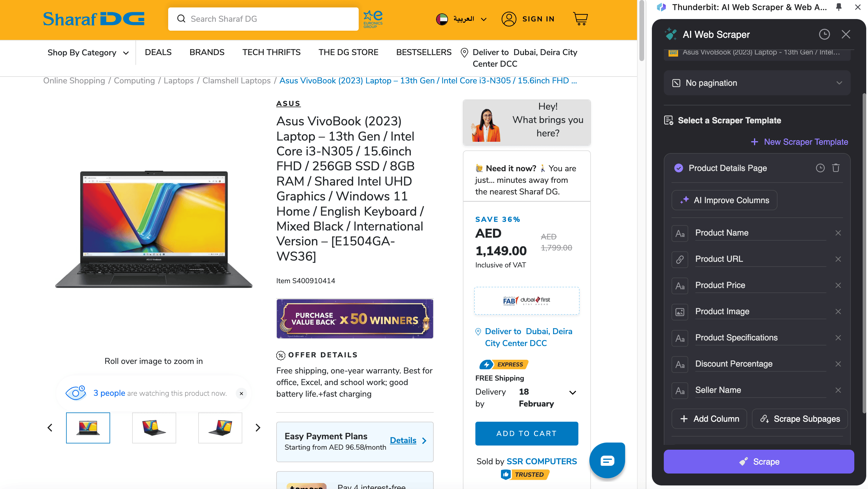Dismiss the people watching notification
This screenshot has height=489, width=868.
click(x=241, y=393)
